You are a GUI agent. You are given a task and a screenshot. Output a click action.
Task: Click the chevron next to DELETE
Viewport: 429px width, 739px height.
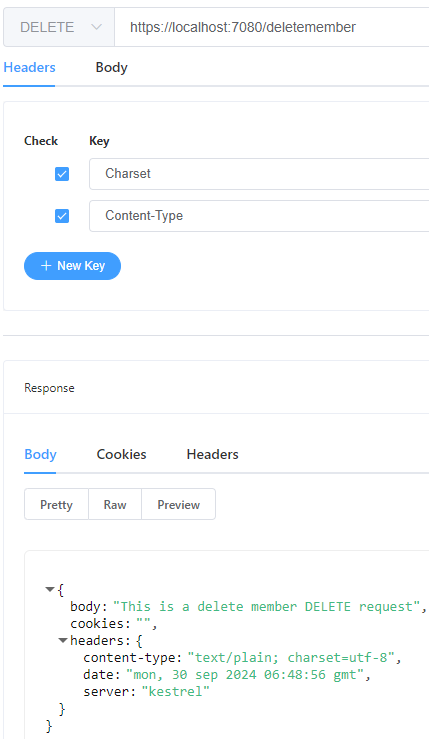click(x=96, y=27)
